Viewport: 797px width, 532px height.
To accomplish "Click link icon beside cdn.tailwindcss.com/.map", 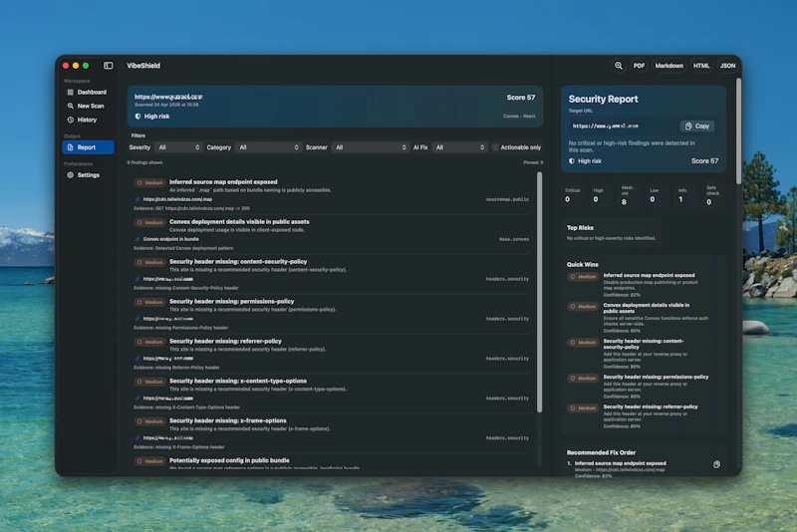I will click(x=137, y=199).
